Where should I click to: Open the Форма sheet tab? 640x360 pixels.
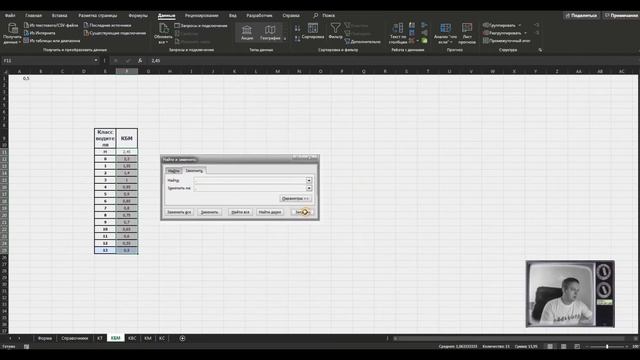pos(44,338)
